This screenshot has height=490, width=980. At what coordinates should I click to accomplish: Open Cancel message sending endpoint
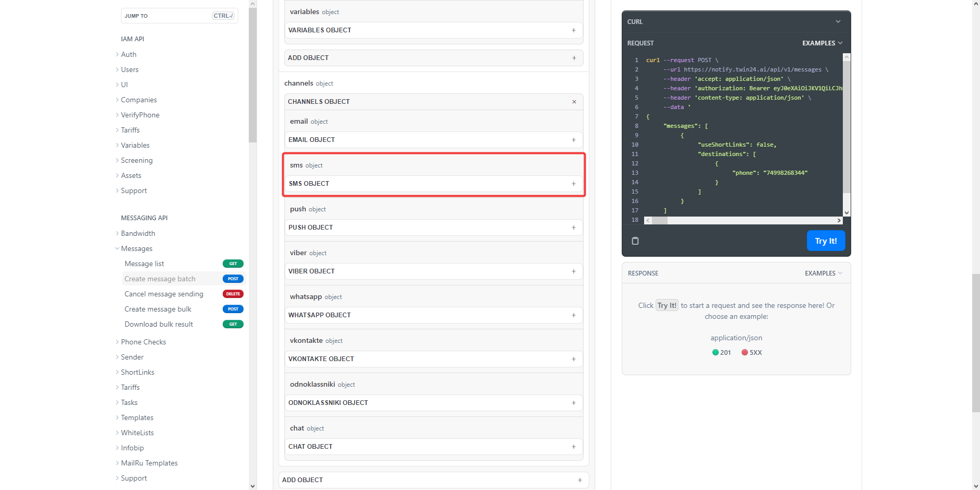[x=184, y=294]
